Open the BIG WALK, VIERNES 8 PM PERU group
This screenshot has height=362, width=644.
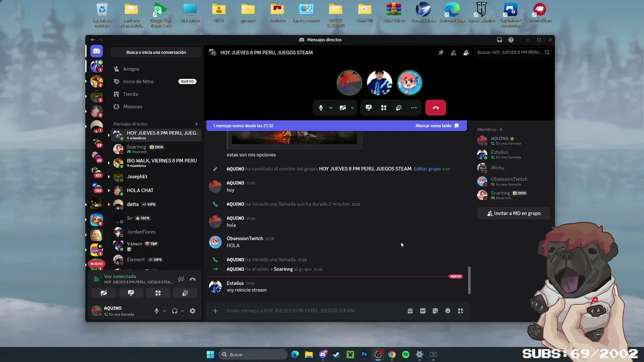(155, 163)
